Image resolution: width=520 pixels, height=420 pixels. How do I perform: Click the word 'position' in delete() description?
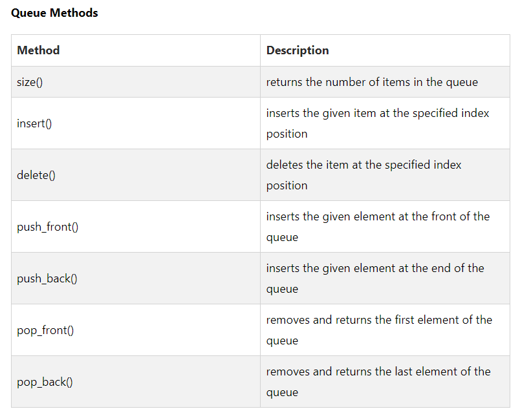[x=287, y=186]
